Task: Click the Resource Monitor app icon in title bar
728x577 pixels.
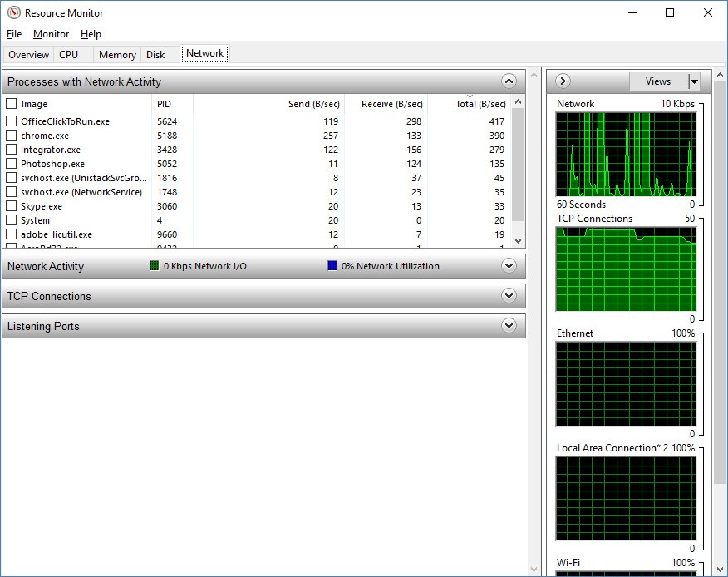Action: (x=13, y=12)
